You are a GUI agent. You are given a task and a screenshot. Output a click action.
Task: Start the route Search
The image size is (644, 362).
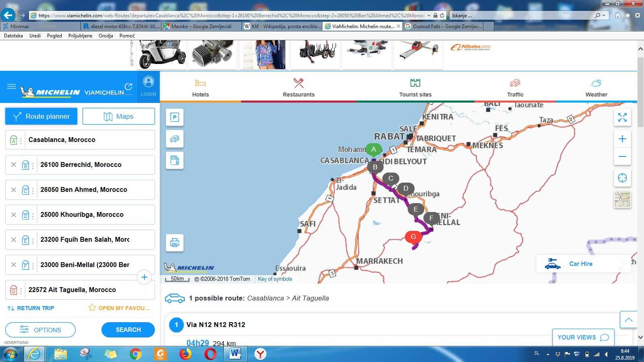[128, 330]
